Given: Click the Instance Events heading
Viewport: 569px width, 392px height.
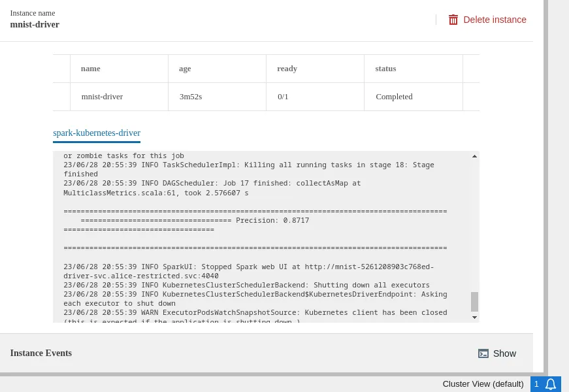Looking at the screenshot, I should click(41, 353).
